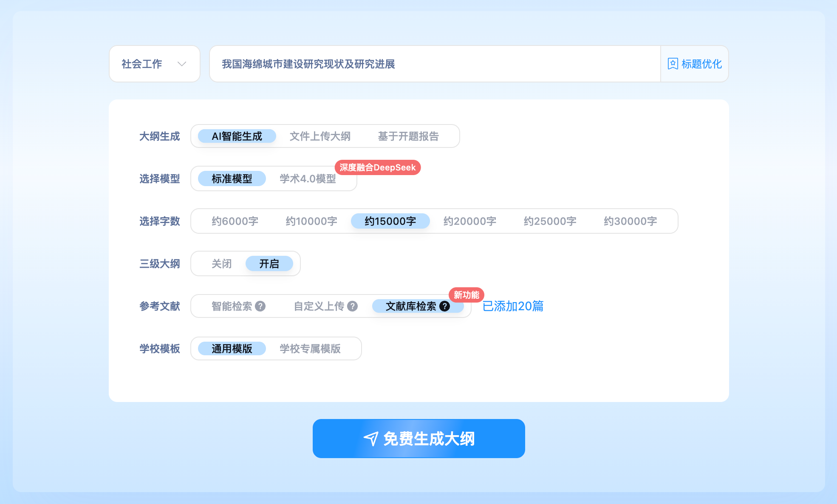Screen dimensions: 837x504
Task: Select 学校专属模版 template option
Action: pos(310,349)
